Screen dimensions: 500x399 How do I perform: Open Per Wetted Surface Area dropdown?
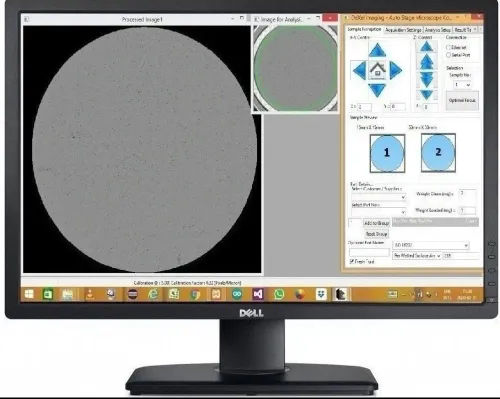[417, 256]
